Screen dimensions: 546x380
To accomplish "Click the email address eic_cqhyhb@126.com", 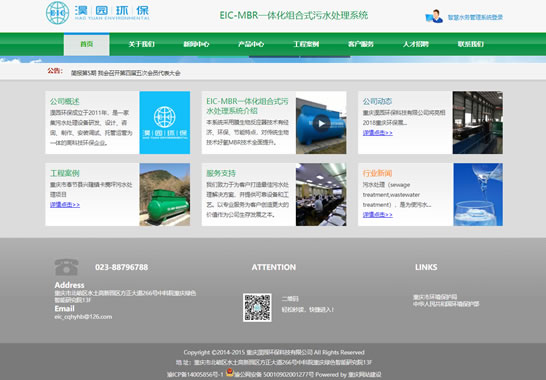I will click(83, 317).
